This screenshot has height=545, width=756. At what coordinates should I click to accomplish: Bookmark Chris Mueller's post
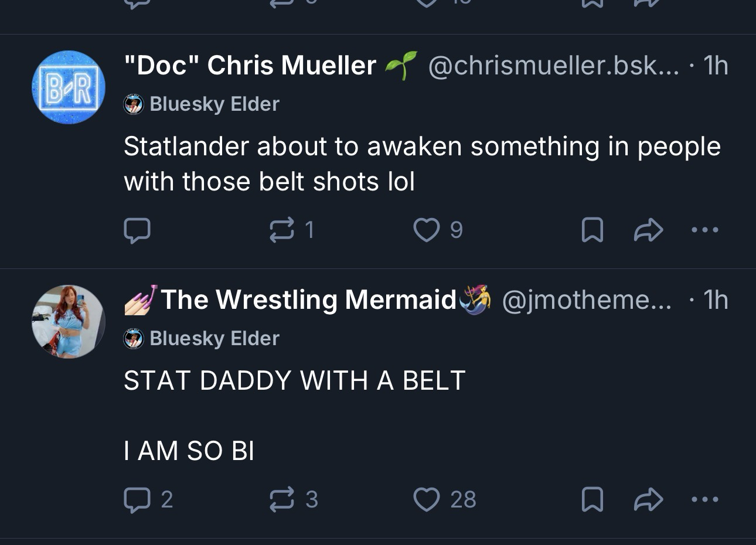click(592, 230)
